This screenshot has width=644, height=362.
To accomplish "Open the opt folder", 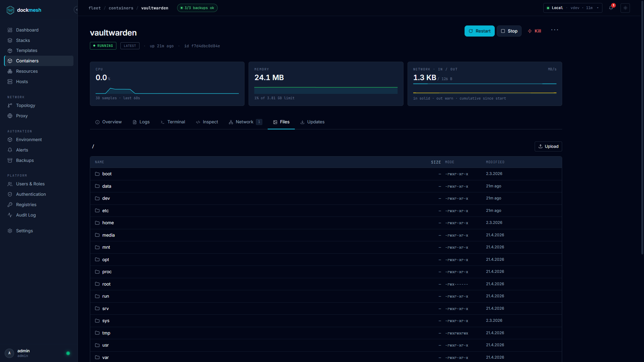I will tap(326, 259).
